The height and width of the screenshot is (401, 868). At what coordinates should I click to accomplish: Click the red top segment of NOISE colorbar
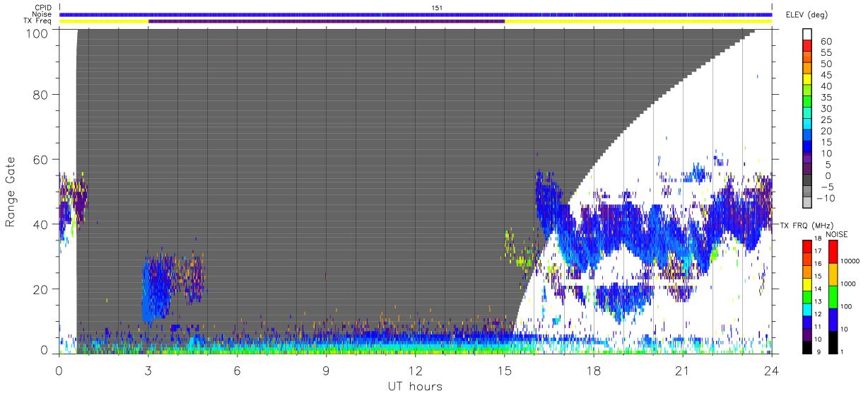point(833,251)
